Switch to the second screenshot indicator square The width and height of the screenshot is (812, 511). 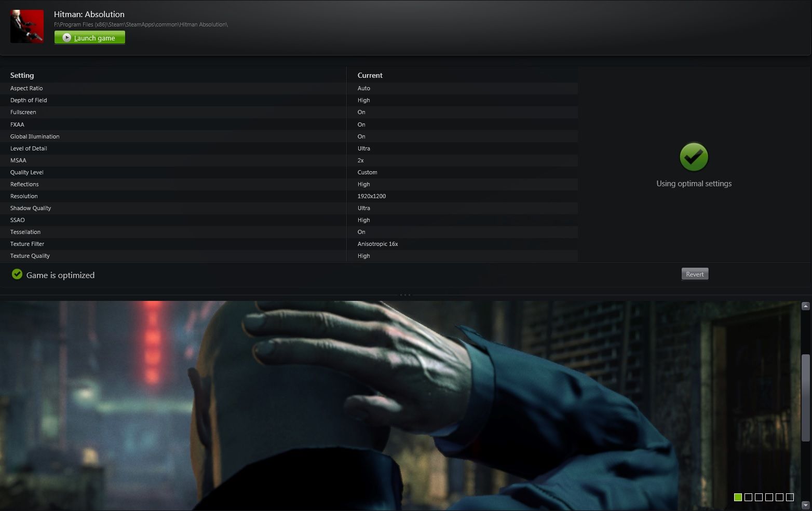pos(748,497)
